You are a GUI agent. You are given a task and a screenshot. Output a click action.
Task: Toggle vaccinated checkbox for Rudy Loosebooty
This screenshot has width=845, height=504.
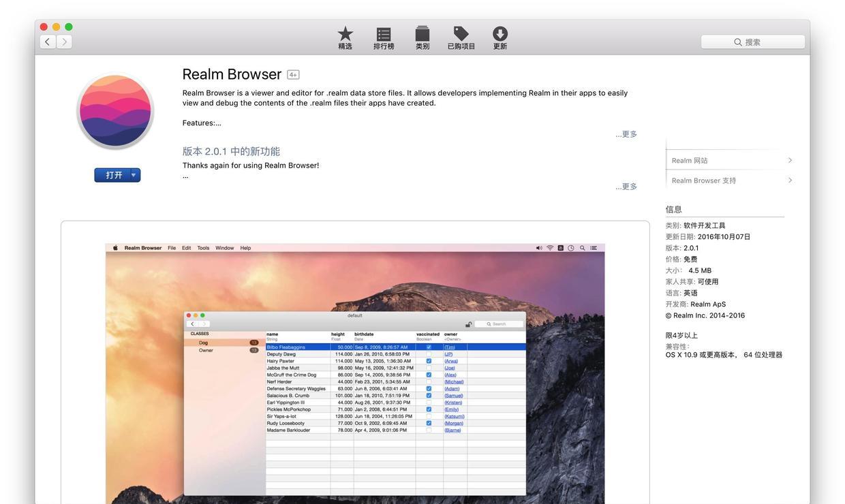point(429,423)
